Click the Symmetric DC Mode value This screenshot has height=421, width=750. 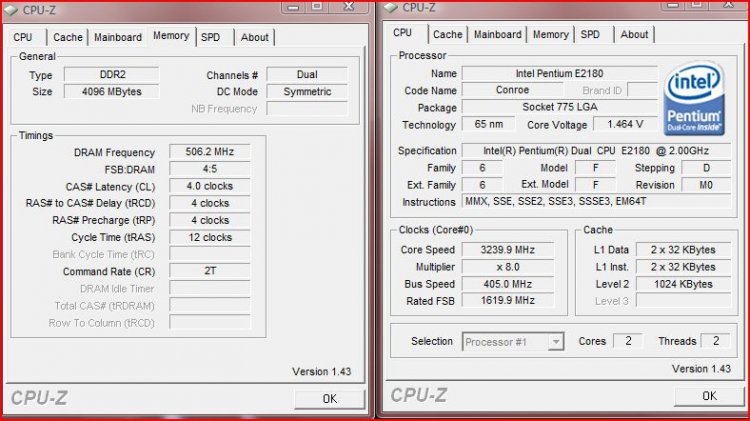click(x=307, y=92)
